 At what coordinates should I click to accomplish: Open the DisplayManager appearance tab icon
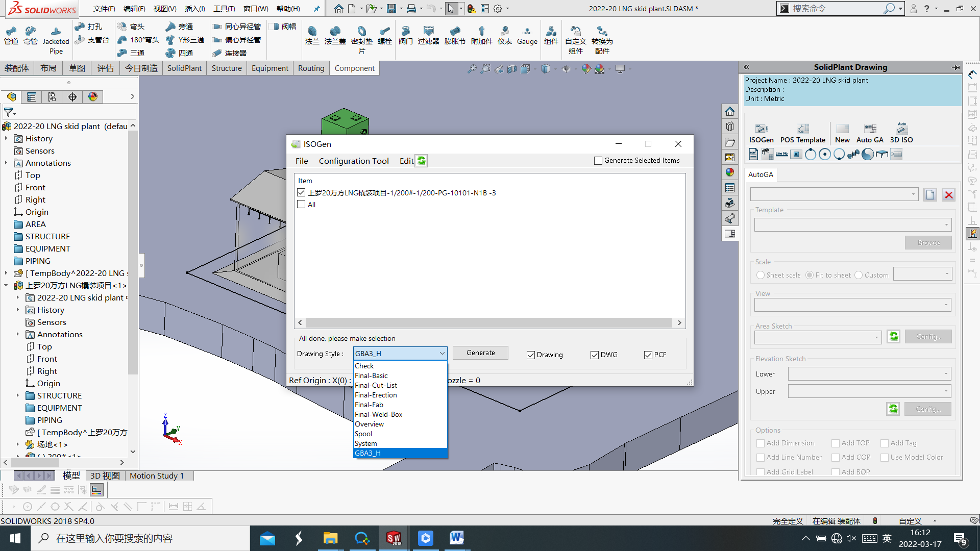[x=93, y=97]
